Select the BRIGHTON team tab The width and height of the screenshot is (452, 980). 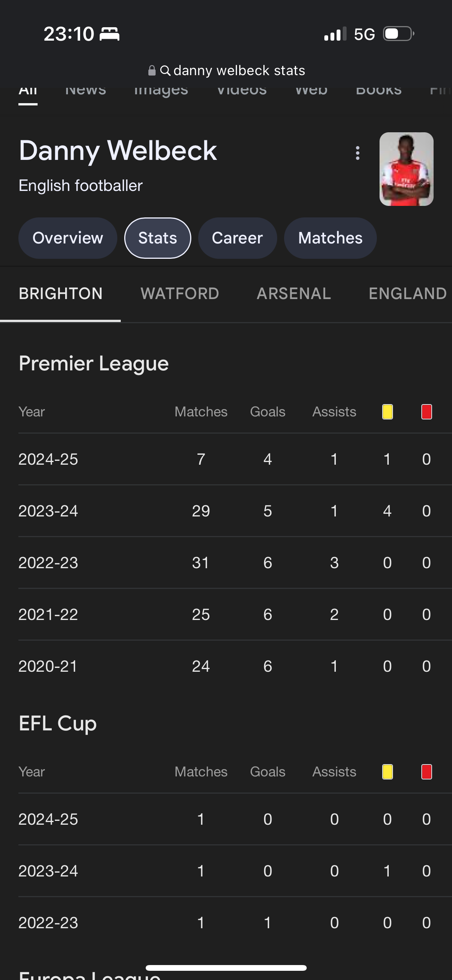click(61, 294)
